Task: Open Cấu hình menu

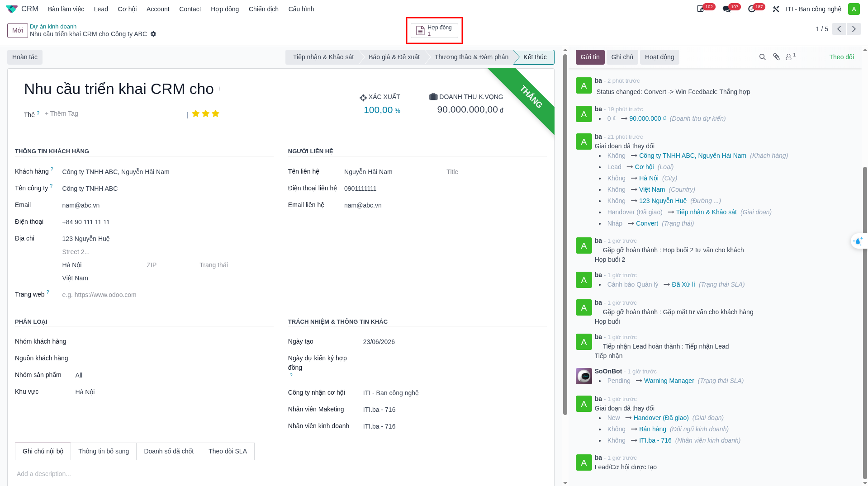Action: [301, 9]
